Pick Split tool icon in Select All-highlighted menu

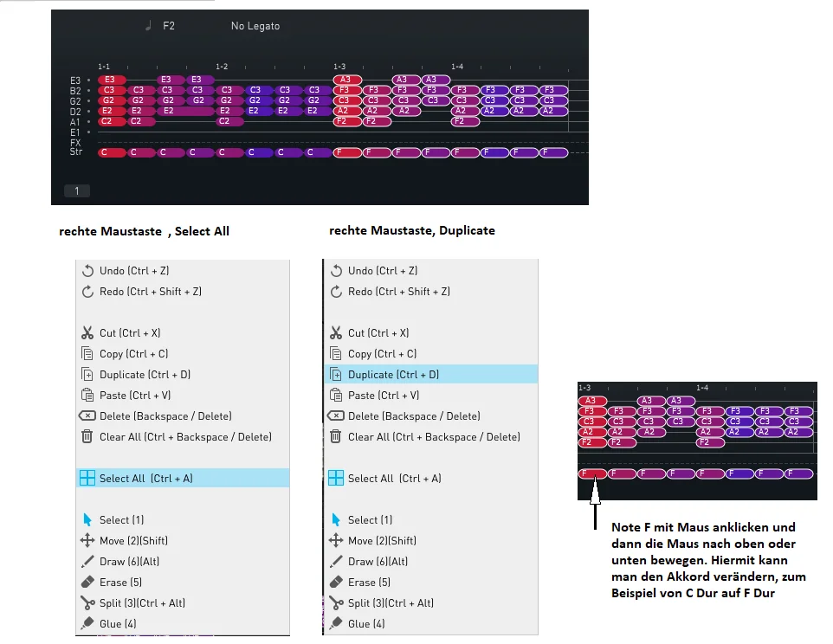pyautogui.click(x=87, y=603)
